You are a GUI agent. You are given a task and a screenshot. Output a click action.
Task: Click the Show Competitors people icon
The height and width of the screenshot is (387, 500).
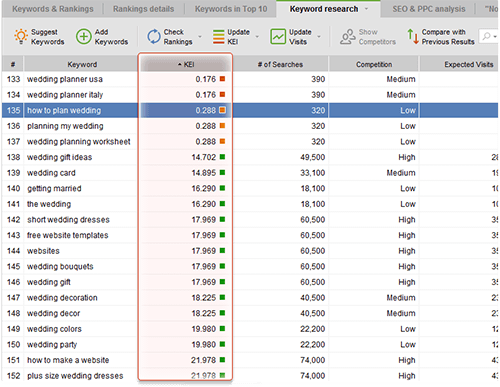tap(348, 37)
